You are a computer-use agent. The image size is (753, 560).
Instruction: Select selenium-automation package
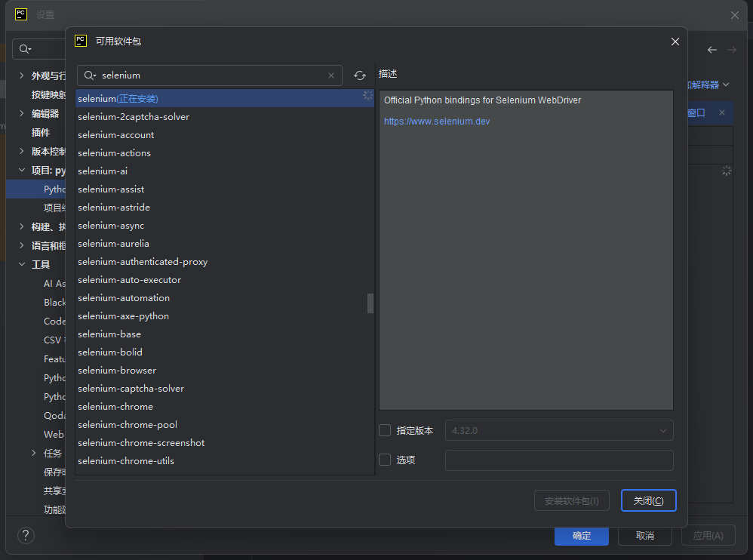(224, 298)
